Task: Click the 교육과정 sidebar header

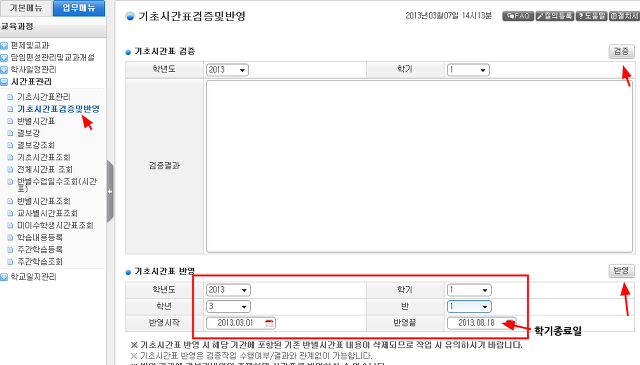Action: click(52, 27)
